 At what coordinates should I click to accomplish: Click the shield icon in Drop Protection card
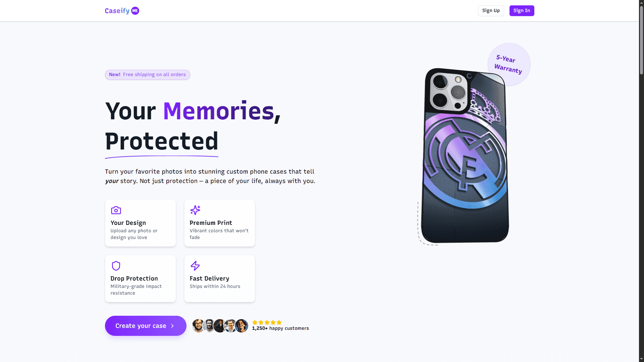coord(116,266)
